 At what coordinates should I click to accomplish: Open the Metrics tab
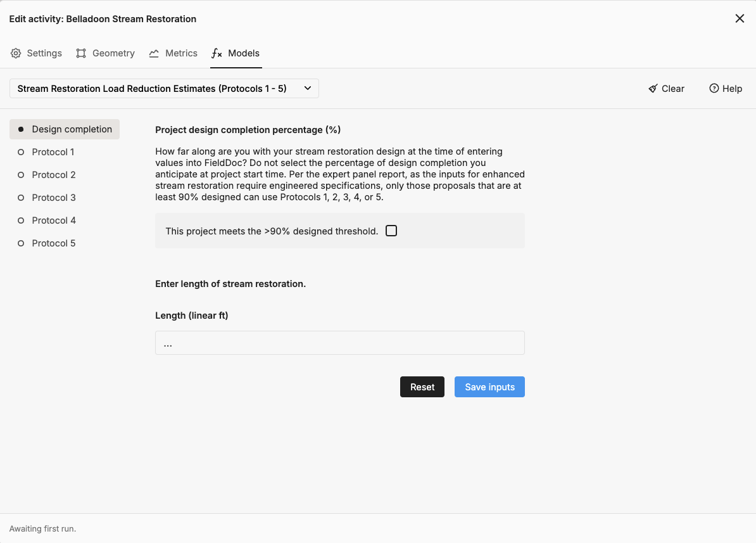point(181,53)
